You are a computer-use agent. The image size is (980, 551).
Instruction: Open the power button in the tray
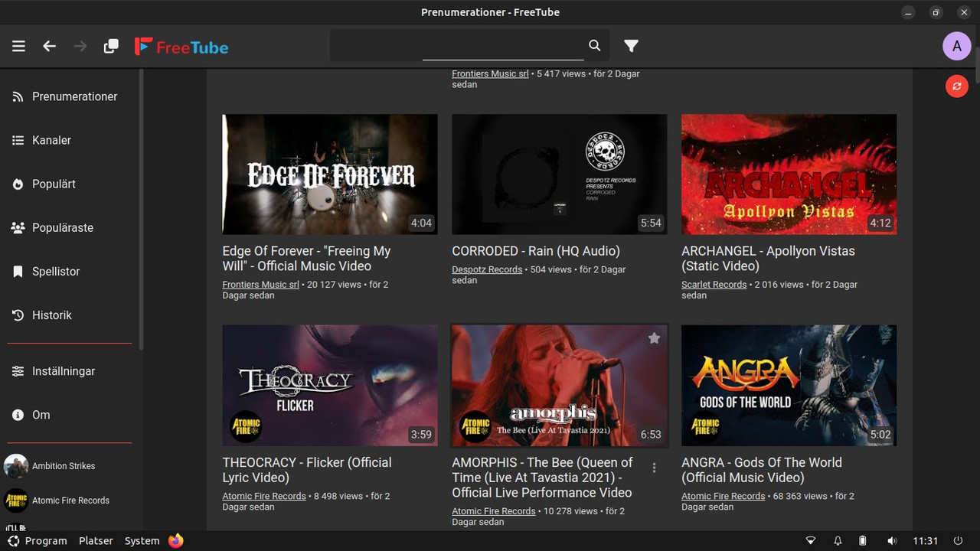pyautogui.click(x=958, y=541)
